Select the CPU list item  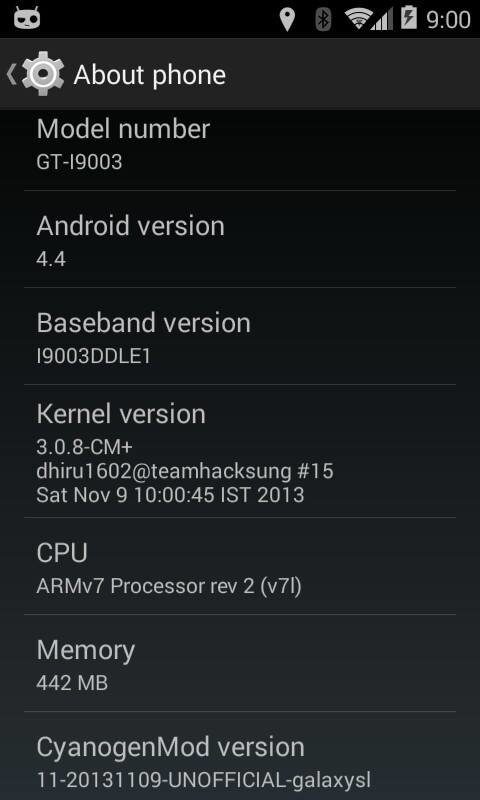pos(240,566)
